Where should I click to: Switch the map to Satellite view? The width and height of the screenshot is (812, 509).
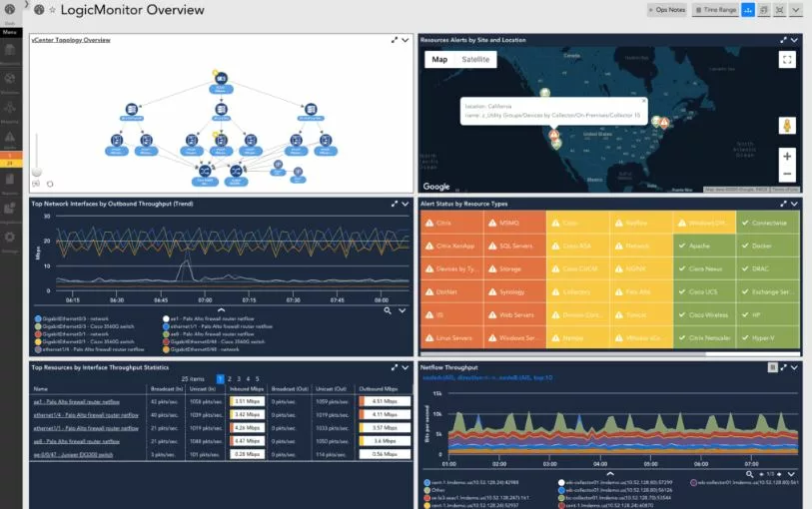tap(475, 60)
